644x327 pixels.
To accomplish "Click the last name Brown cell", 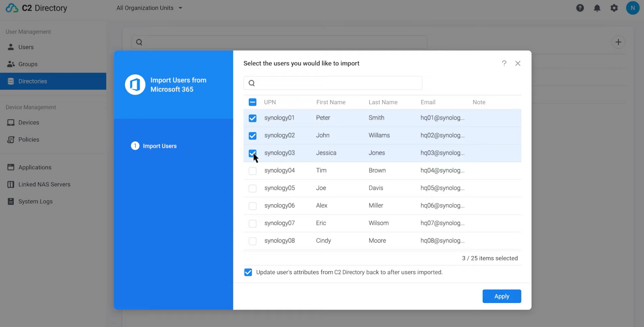I will [x=377, y=170].
